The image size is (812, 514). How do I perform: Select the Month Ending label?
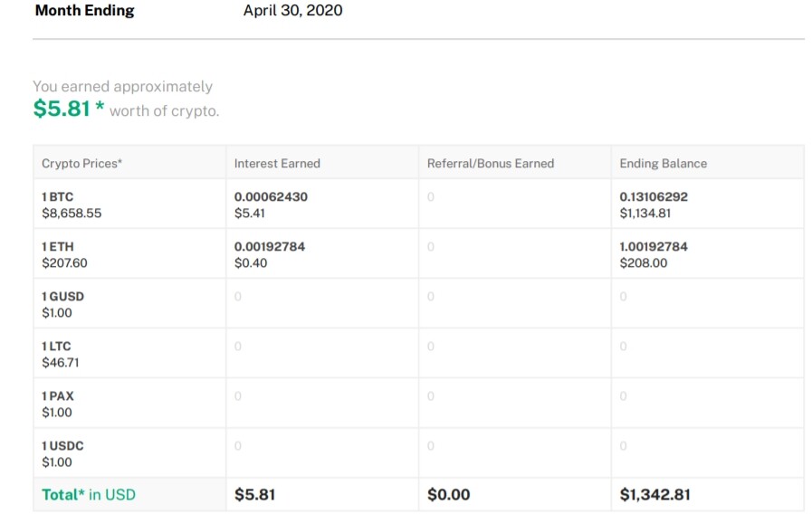[x=84, y=10]
